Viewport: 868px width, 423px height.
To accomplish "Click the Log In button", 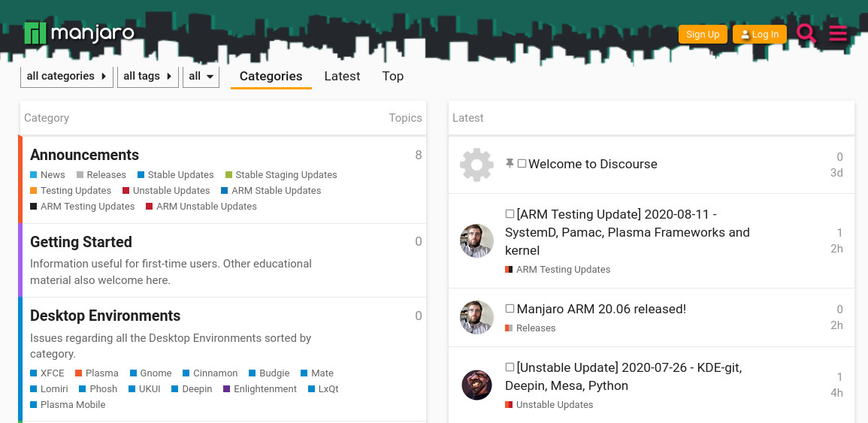I will (760, 35).
